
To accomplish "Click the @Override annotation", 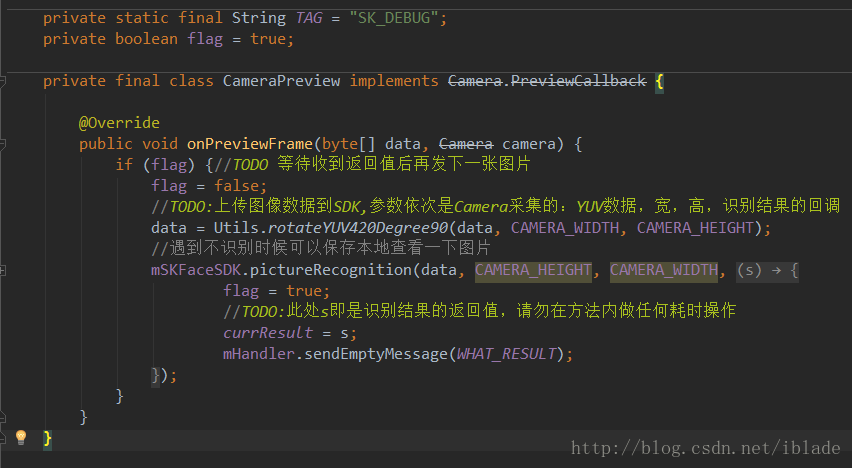I will [119, 123].
